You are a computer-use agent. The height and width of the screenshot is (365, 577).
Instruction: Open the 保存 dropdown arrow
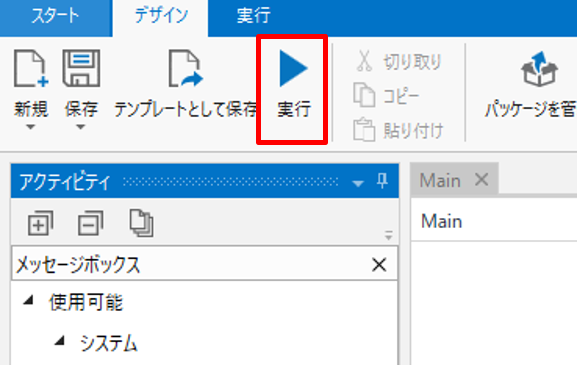coord(81,127)
